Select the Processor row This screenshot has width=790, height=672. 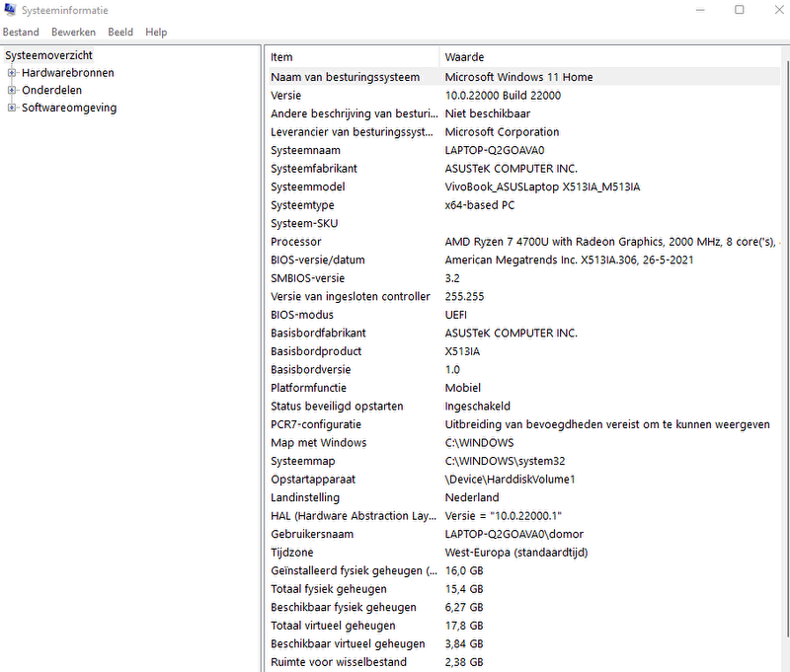[x=296, y=242]
